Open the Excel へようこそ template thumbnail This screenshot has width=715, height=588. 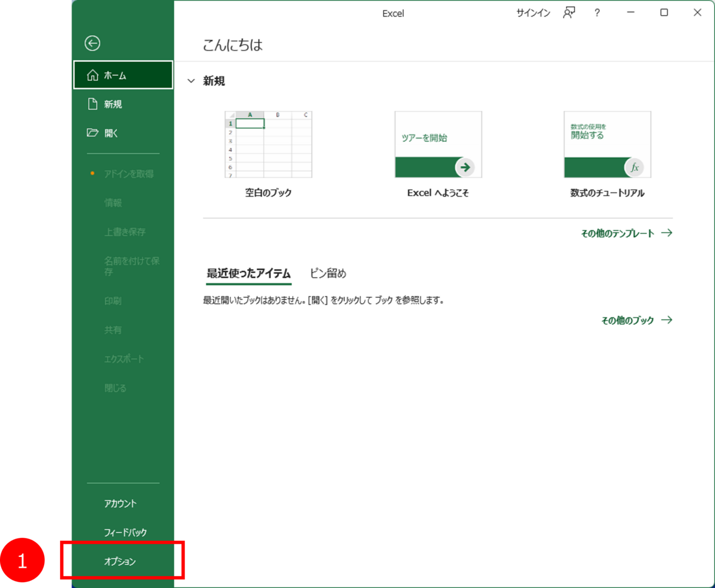pos(438,144)
